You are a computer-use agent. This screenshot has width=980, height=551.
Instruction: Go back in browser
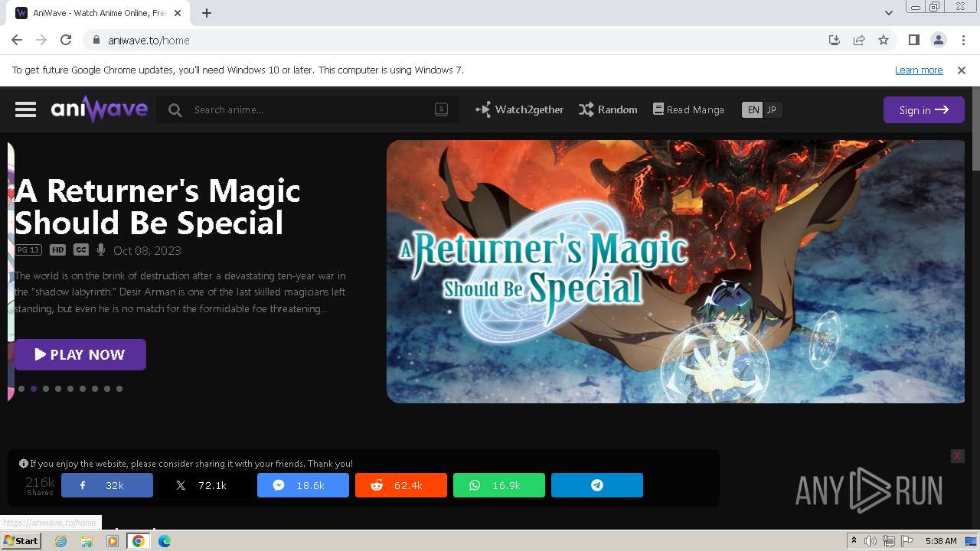point(17,40)
